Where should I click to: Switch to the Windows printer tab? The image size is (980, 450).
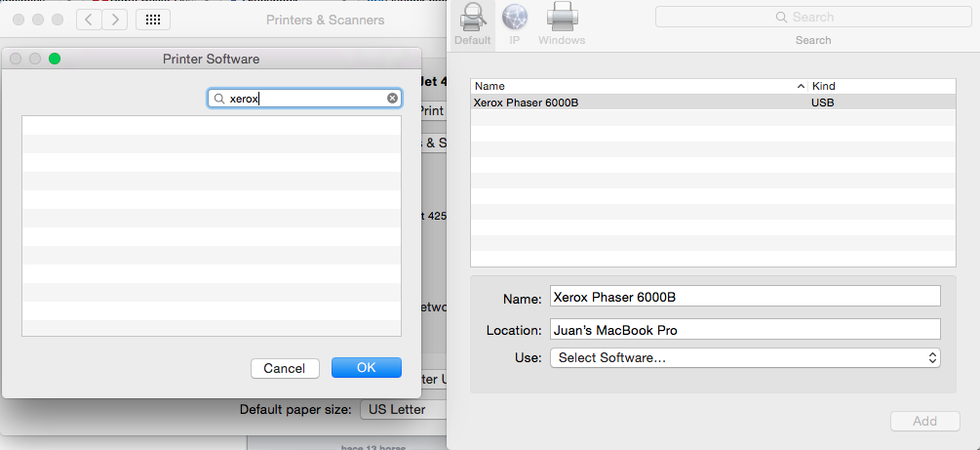pyautogui.click(x=562, y=25)
